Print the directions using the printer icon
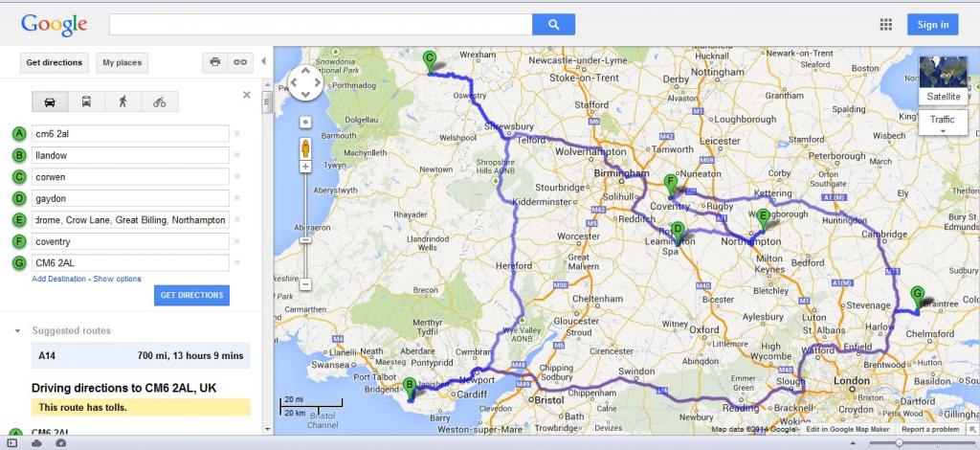Screen dimensions: 980x450 point(215,62)
